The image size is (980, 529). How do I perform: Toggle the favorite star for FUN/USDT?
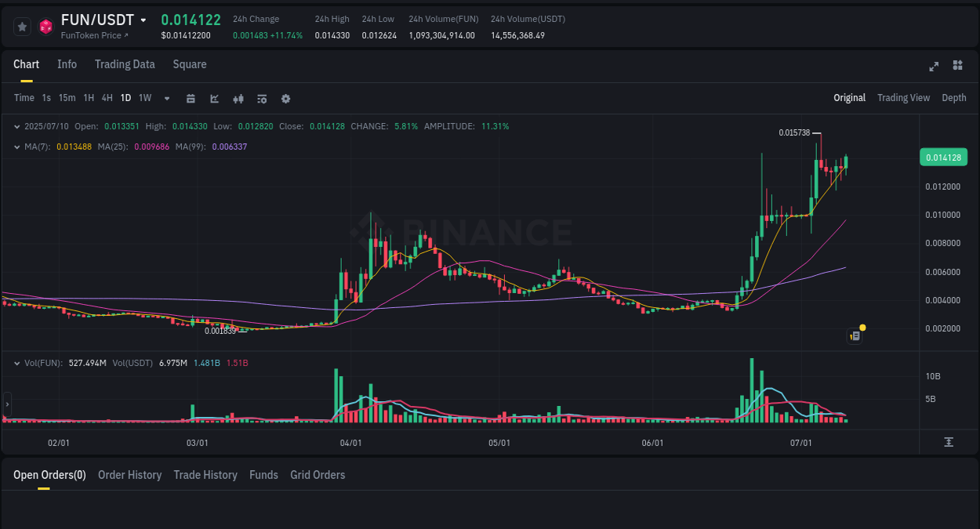[x=22, y=26]
